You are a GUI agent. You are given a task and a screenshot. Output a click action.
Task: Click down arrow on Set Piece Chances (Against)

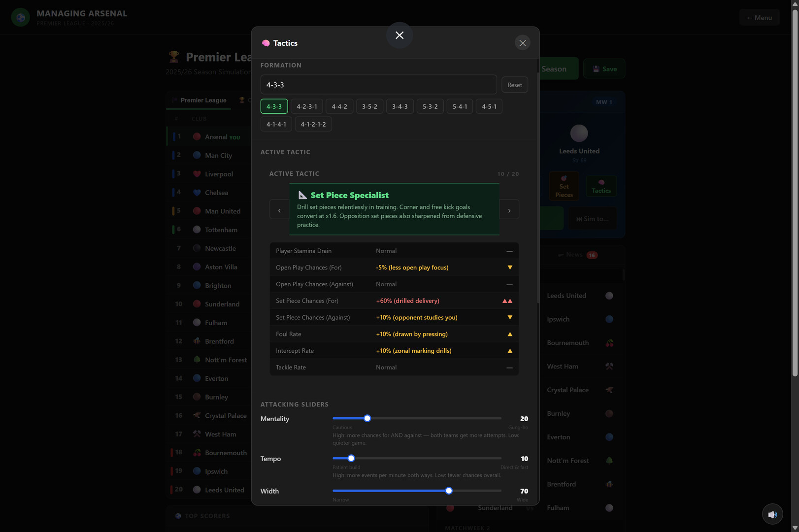coord(510,318)
